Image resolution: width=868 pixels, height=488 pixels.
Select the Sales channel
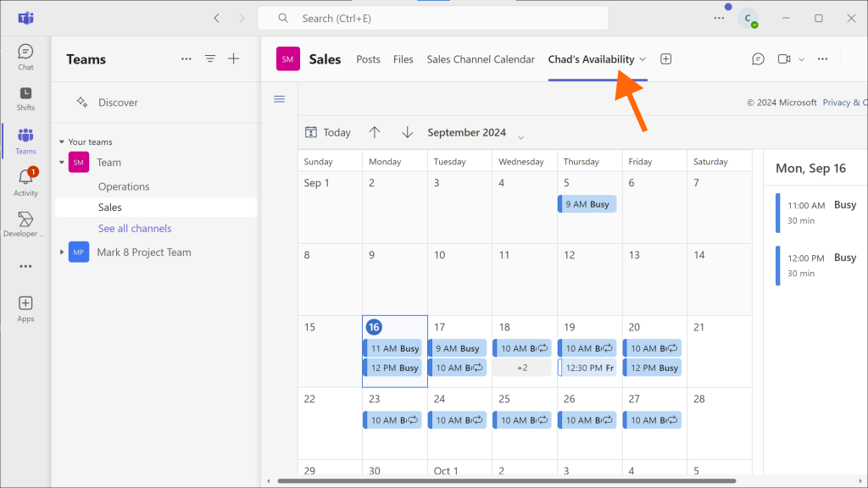156,207
